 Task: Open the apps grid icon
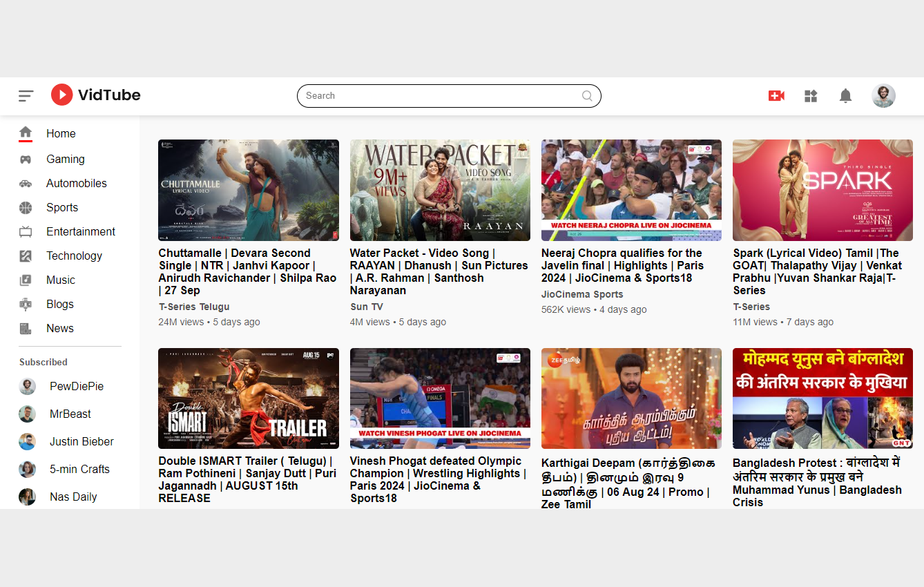tap(811, 95)
